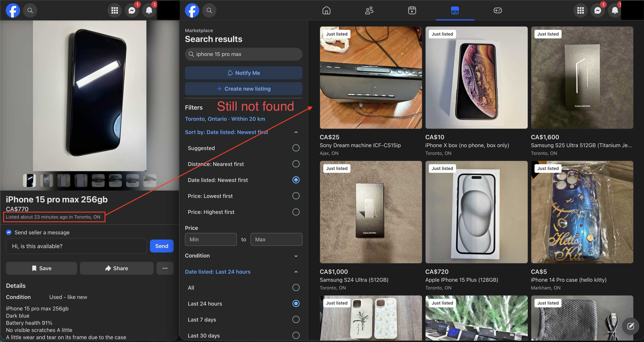Click the message field 'Hi, is this available?'

(77, 246)
